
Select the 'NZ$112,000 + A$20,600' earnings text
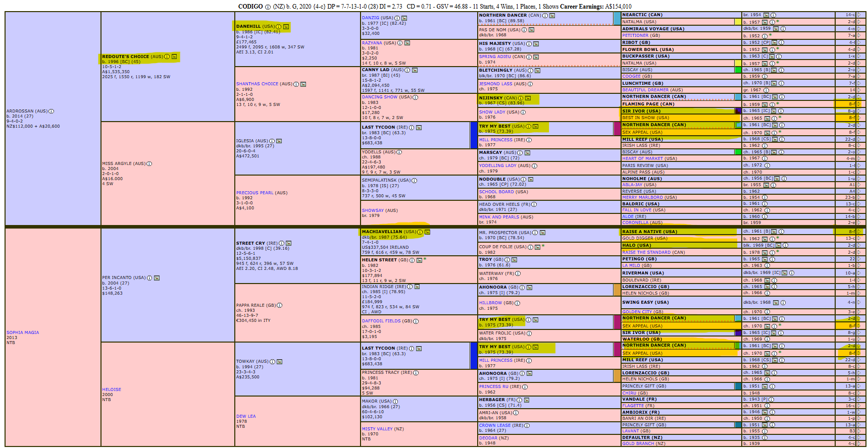[x=33, y=126]
